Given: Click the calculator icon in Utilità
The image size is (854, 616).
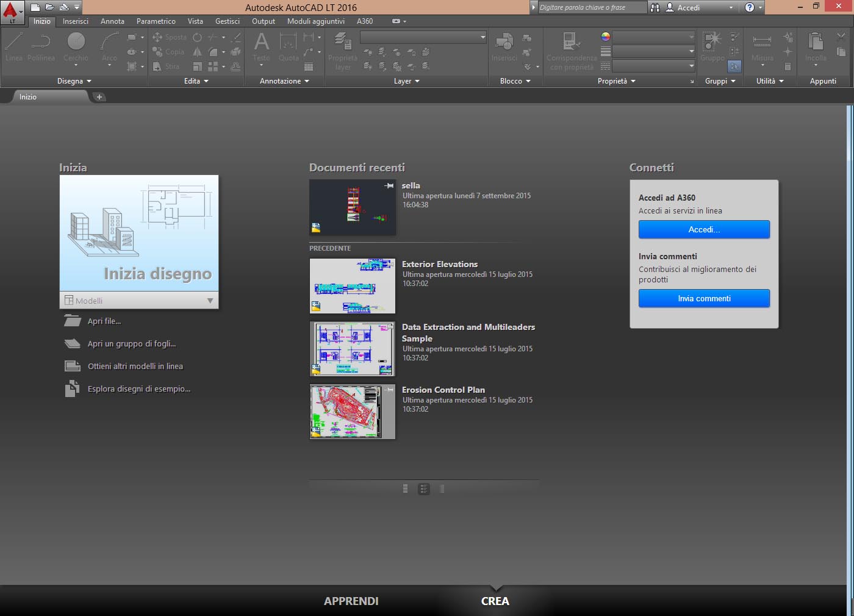Looking at the screenshot, I should (x=788, y=66).
